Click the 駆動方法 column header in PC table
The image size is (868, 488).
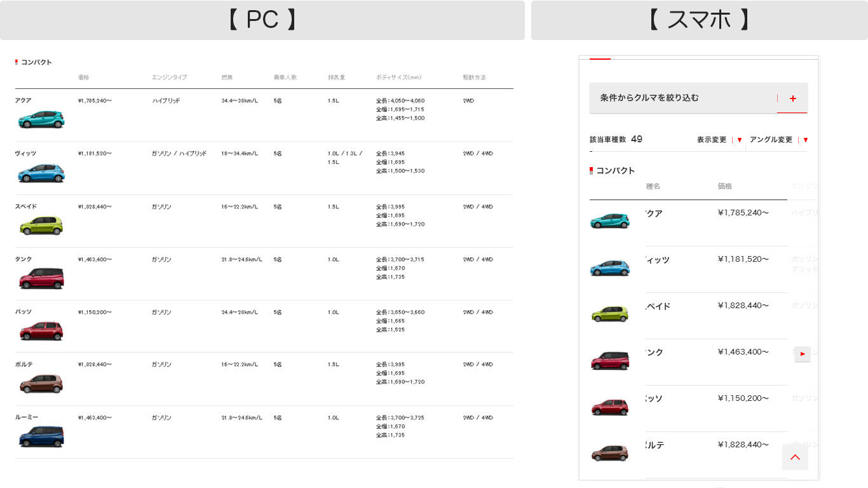pos(474,78)
